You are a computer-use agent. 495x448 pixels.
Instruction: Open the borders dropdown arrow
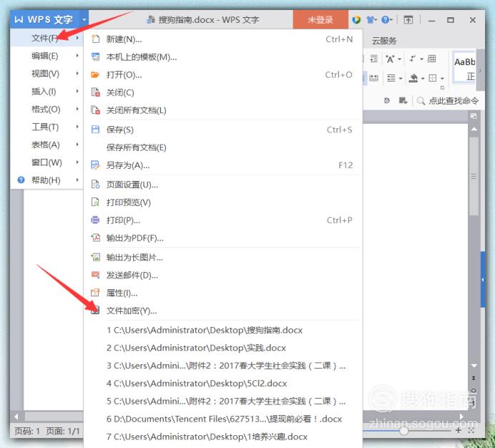[442, 78]
